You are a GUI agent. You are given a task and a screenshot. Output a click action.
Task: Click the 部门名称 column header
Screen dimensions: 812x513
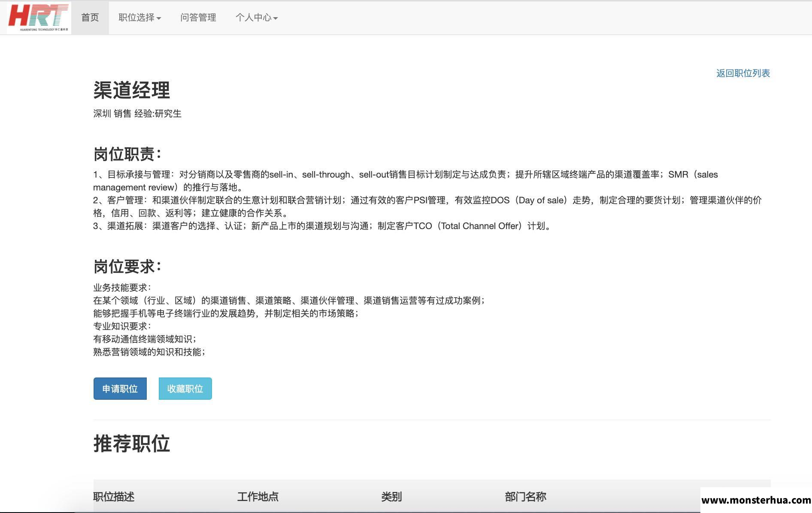526,497
